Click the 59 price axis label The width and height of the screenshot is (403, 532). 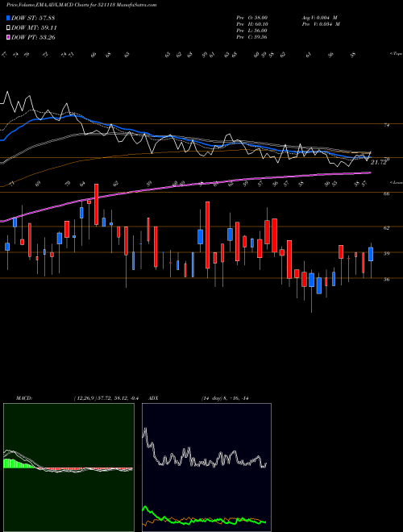point(386,253)
